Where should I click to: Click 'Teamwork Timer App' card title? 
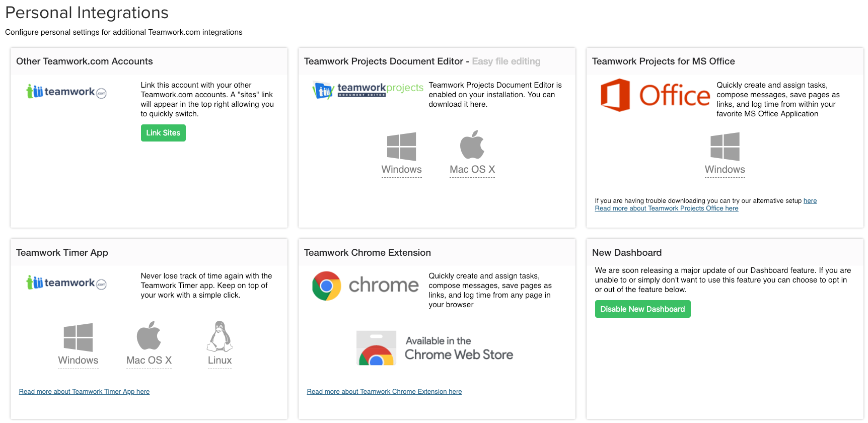pyautogui.click(x=62, y=253)
